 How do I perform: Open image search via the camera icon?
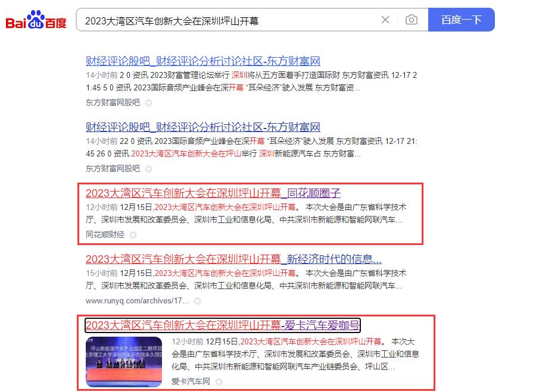411,20
